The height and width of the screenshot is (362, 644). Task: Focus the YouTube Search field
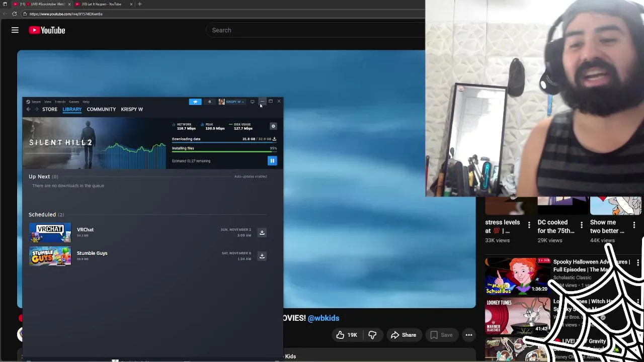315,30
